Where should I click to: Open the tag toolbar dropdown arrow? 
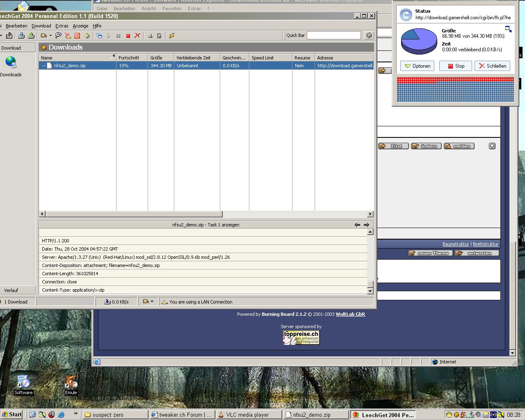pos(50,36)
